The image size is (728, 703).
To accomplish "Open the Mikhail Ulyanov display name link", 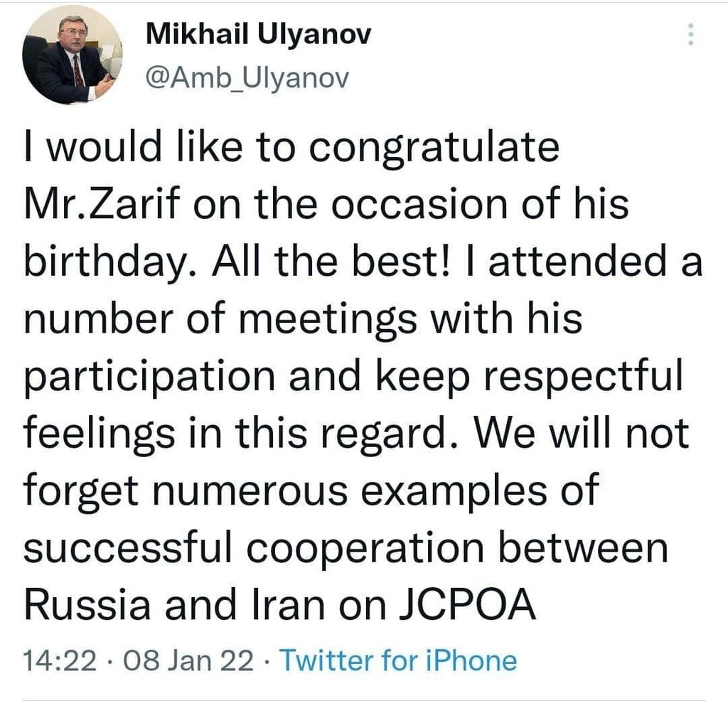I will pyautogui.click(x=258, y=35).
